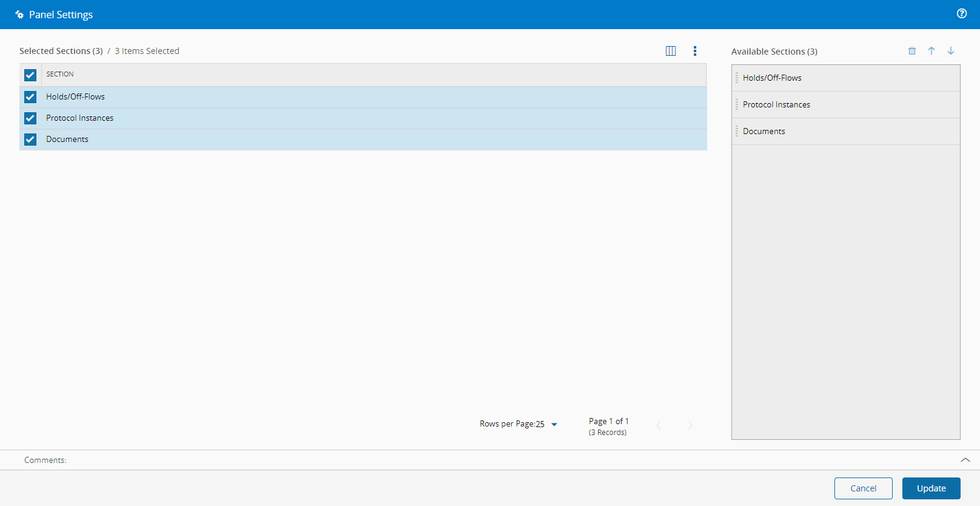Uncheck the Protocol Instances row checkbox
The height and width of the screenshot is (506, 980).
tap(30, 118)
